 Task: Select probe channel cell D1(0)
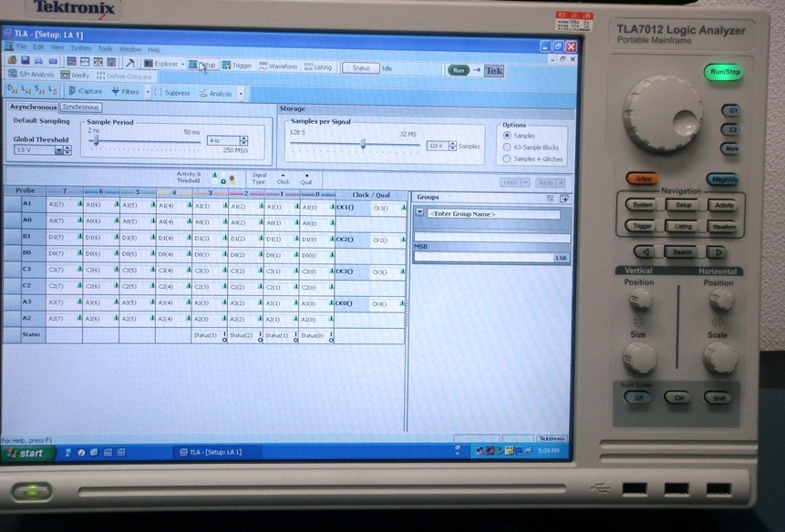[x=317, y=240]
